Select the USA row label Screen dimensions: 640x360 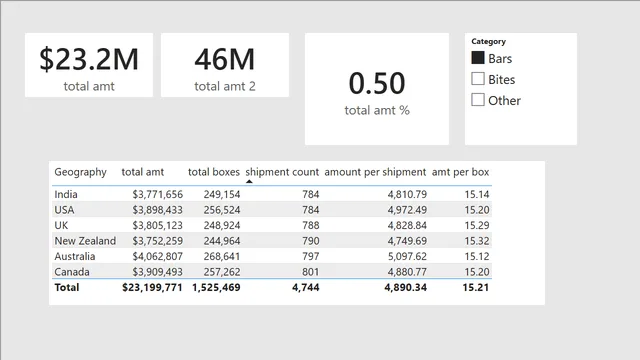(64, 210)
